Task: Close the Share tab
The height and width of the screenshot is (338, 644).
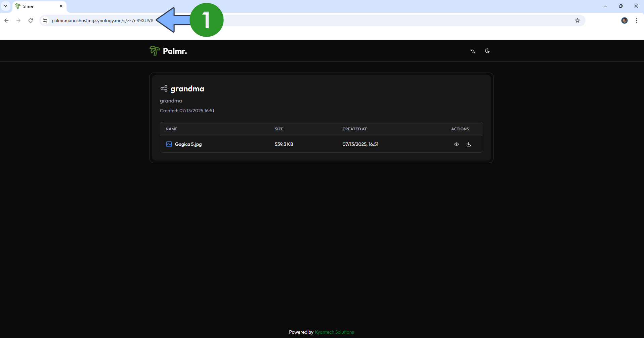Action: click(x=61, y=6)
